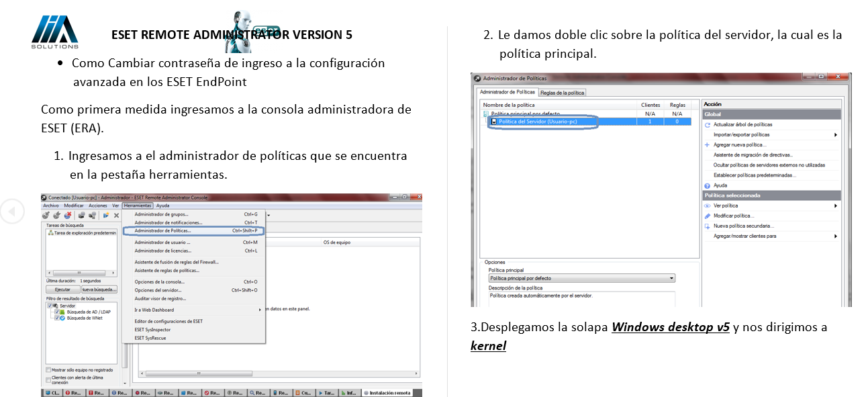
Task: Open the Política principal dropdown
Action: 581,278
